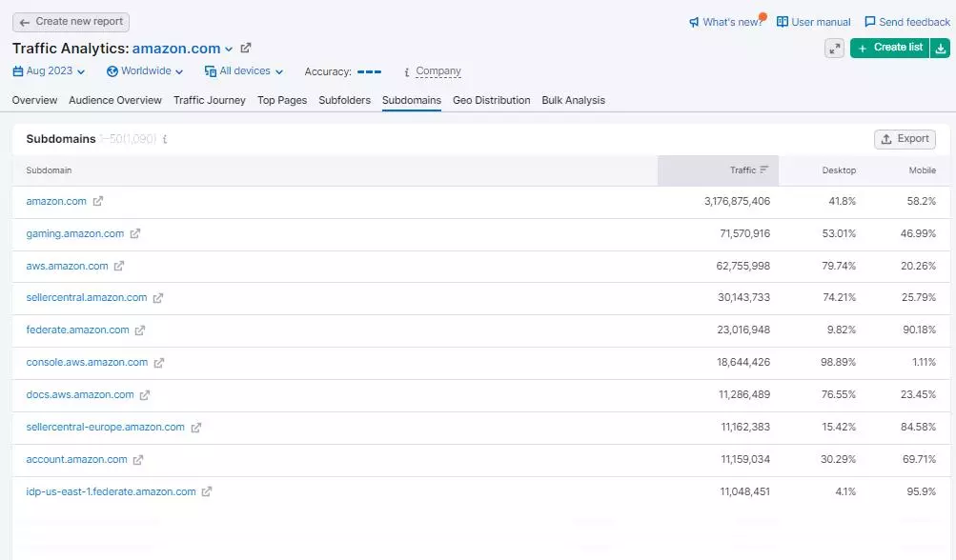This screenshot has height=560, width=956.
Task: Switch to the Geo Distribution tab
Action: click(x=492, y=100)
